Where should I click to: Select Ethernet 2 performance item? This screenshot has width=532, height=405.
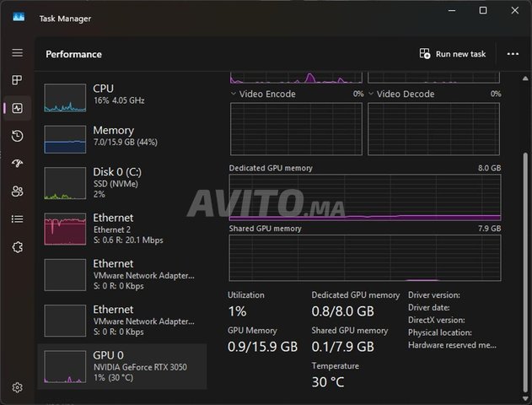[122, 229]
